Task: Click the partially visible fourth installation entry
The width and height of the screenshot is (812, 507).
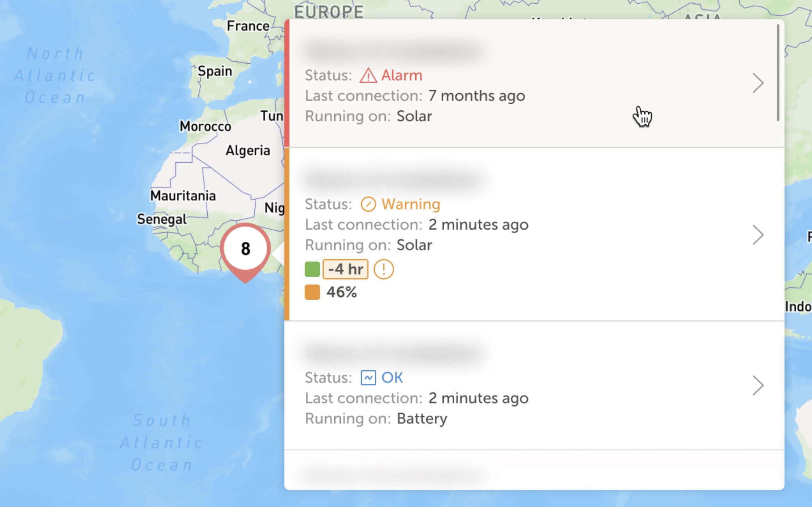Action: coord(487,473)
